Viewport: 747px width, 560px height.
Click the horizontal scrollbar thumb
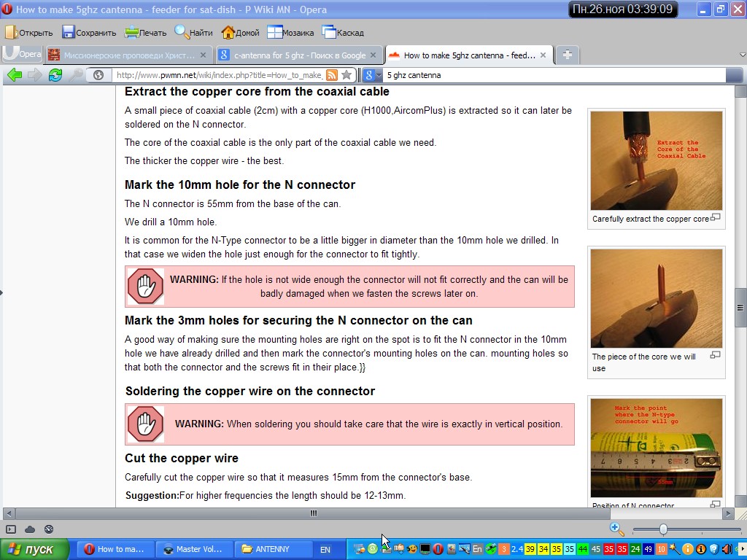pos(313,513)
